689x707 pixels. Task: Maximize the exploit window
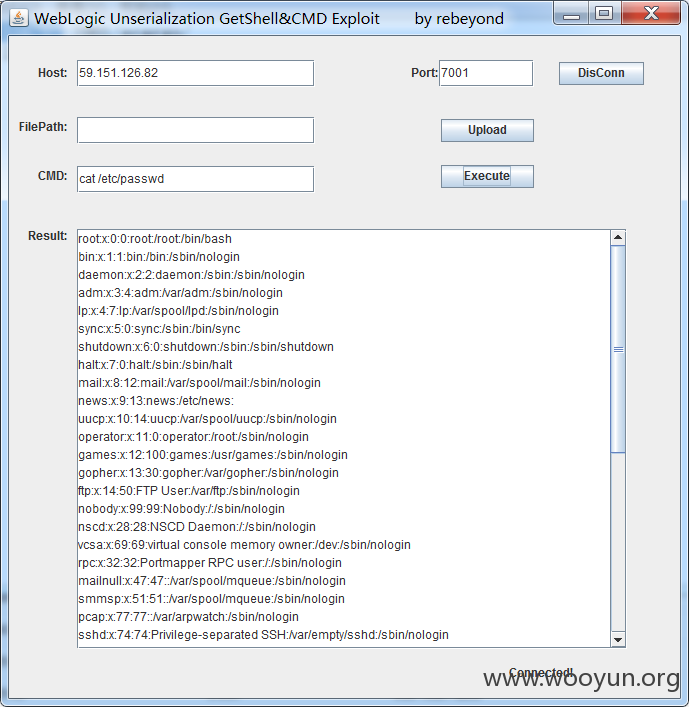coord(604,14)
